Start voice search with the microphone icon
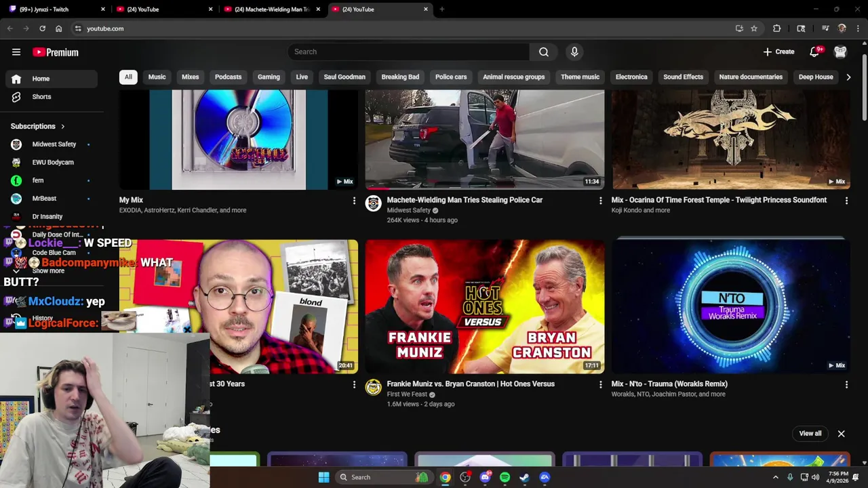 (574, 52)
